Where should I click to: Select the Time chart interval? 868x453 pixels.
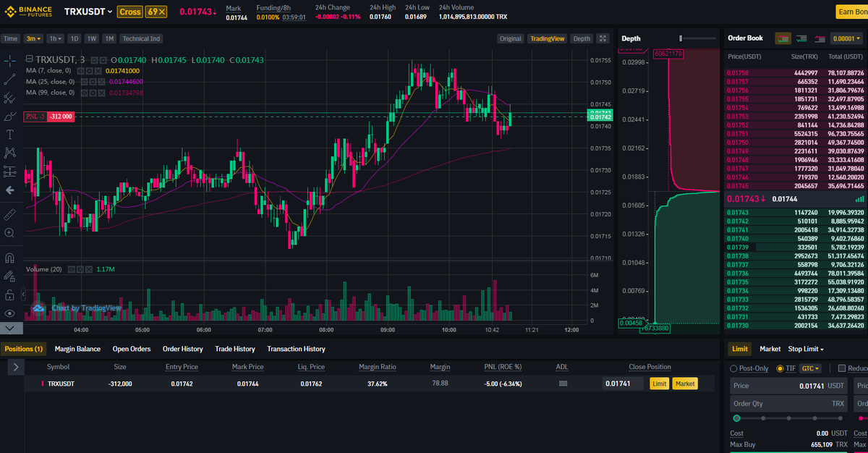pyautogui.click(x=11, y=38)
